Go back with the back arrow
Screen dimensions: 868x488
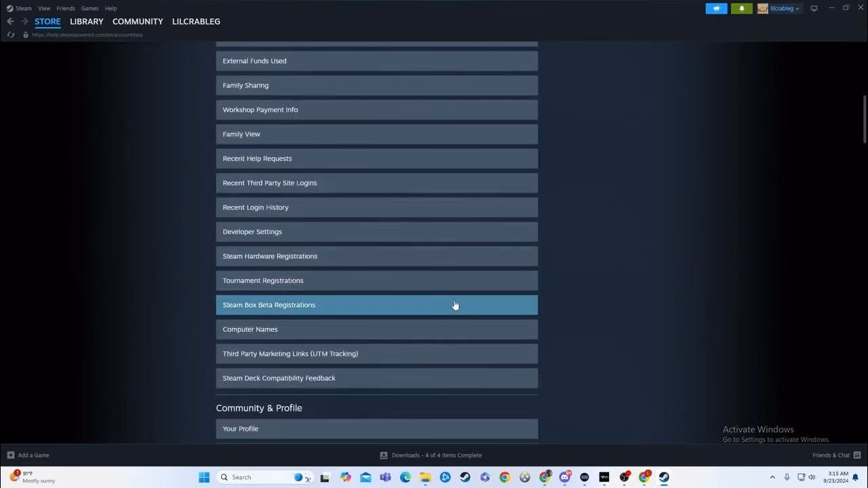click(10, 22)
